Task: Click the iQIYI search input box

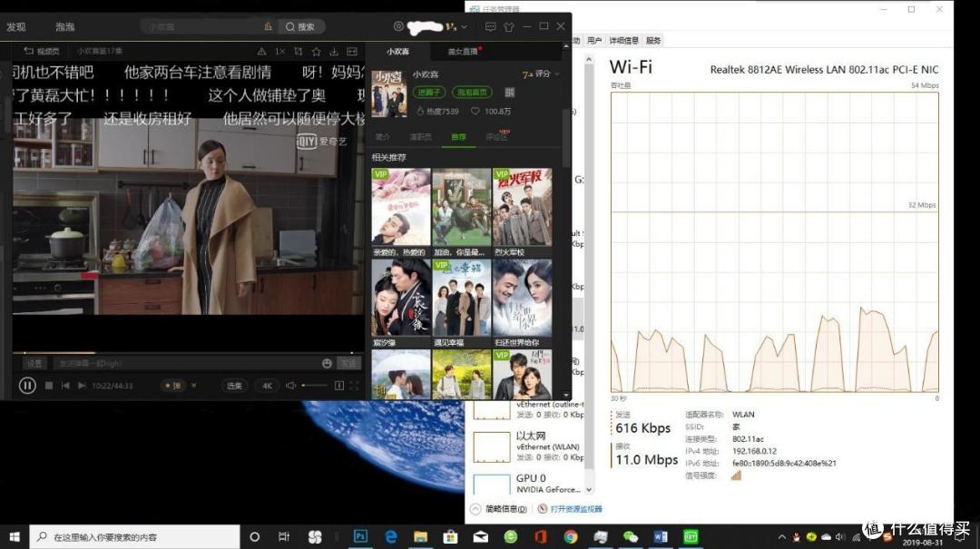Action: point(201,27)
